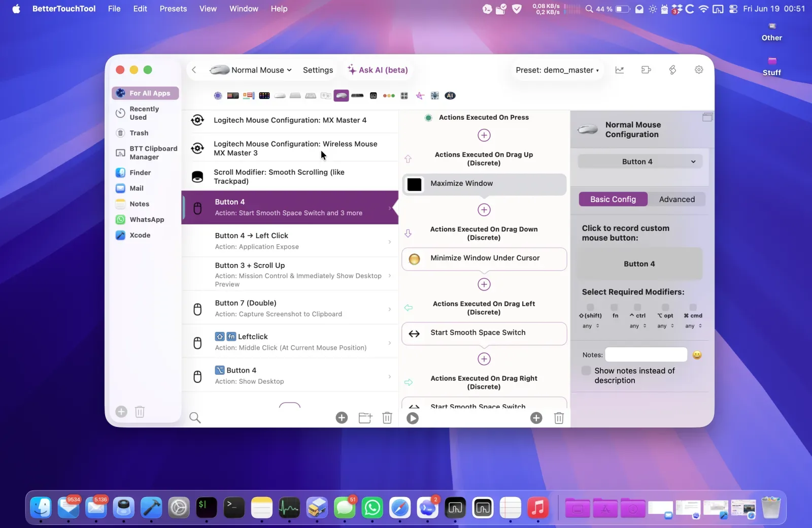Screen dimensions: 812x528
Task: Enable the fn modifier checkbox
Action: [614, 307]
